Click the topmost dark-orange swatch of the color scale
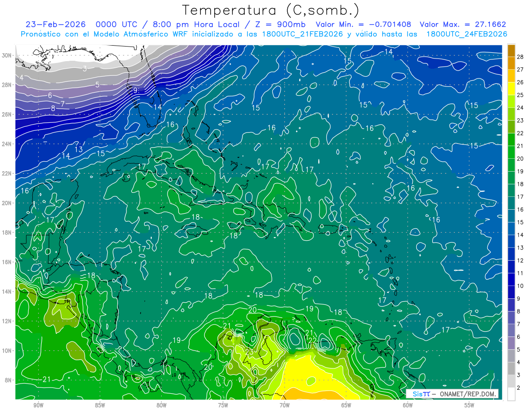The width and height of the screenshot is (532, 411). click(511, 51)
